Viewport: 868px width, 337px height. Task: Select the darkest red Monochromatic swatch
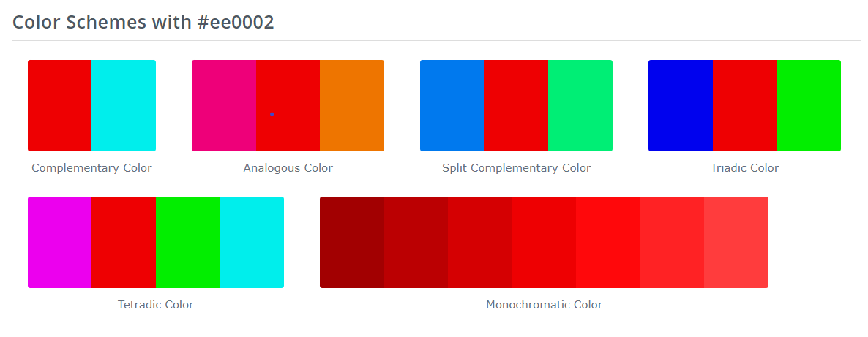coord(352,243)
